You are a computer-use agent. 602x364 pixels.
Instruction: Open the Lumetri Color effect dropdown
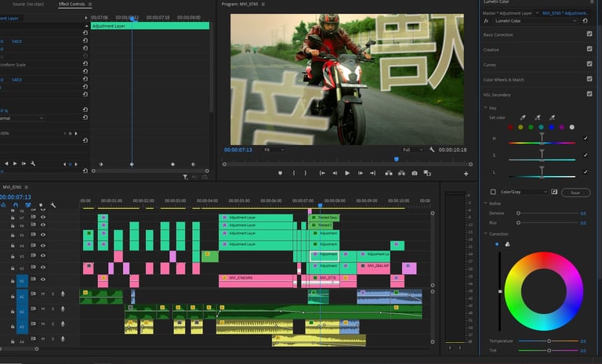[535, 20]
